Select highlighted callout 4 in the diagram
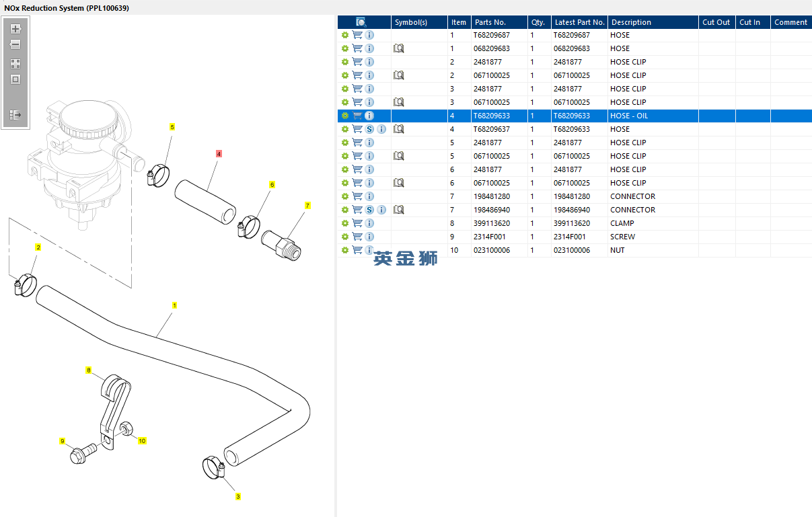Screen dimensions: 812x517 219,154
